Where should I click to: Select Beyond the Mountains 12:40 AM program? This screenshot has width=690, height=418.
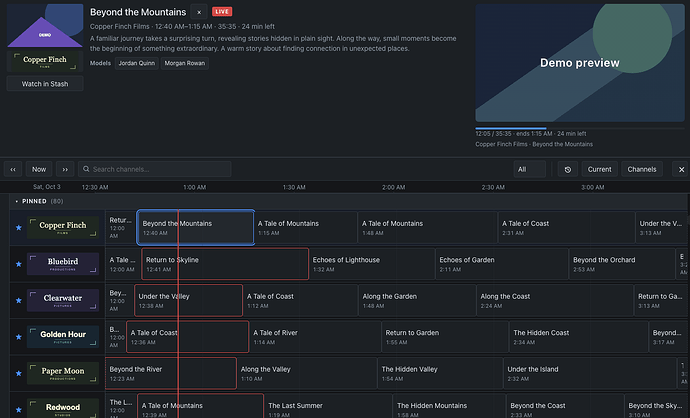(195, 227)
